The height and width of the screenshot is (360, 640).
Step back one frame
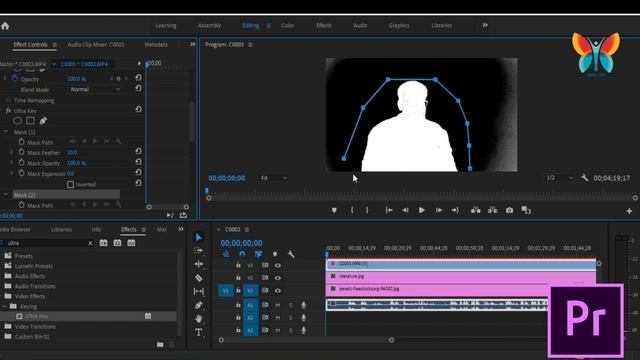point(405,210)
